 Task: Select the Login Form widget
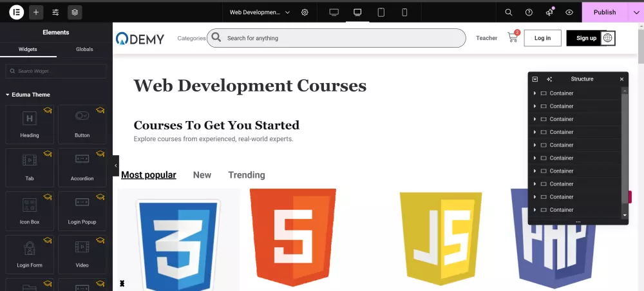30,254
